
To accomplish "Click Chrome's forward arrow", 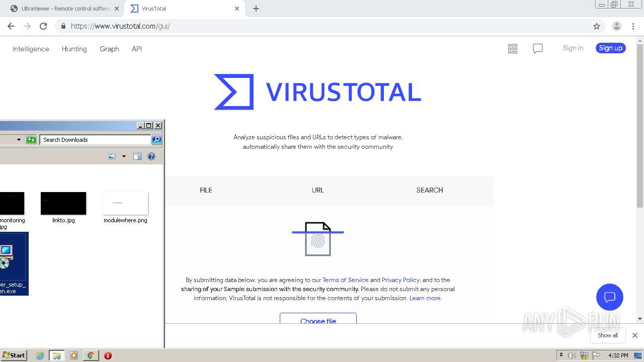I will (x=27, y=26).
